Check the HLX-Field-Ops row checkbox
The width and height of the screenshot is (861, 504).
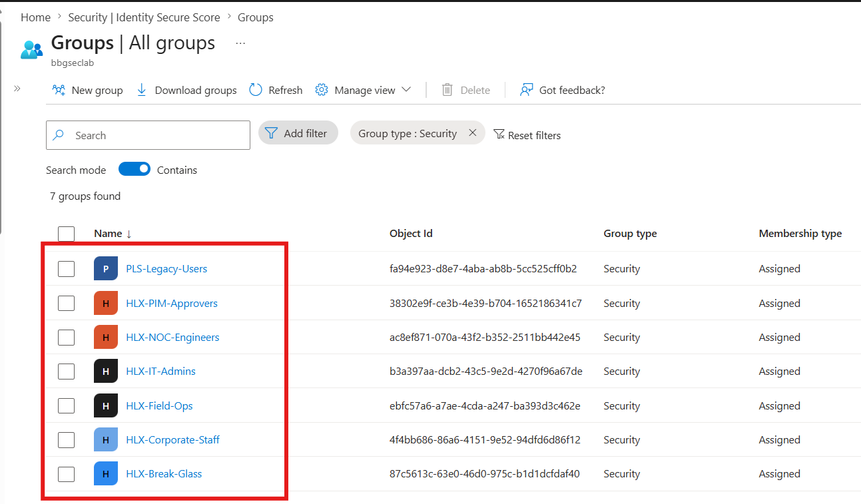click(66, 405)
